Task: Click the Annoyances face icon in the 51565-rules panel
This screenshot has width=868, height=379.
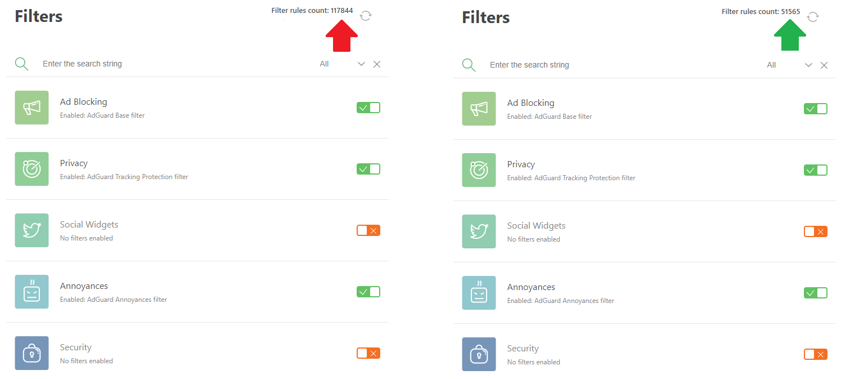Action: click(479, 293)
